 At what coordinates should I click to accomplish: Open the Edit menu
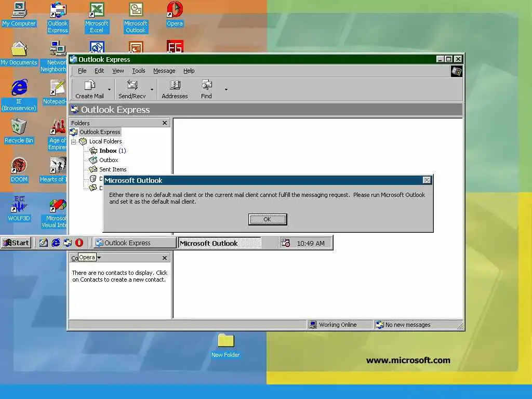tap(99, 71)
